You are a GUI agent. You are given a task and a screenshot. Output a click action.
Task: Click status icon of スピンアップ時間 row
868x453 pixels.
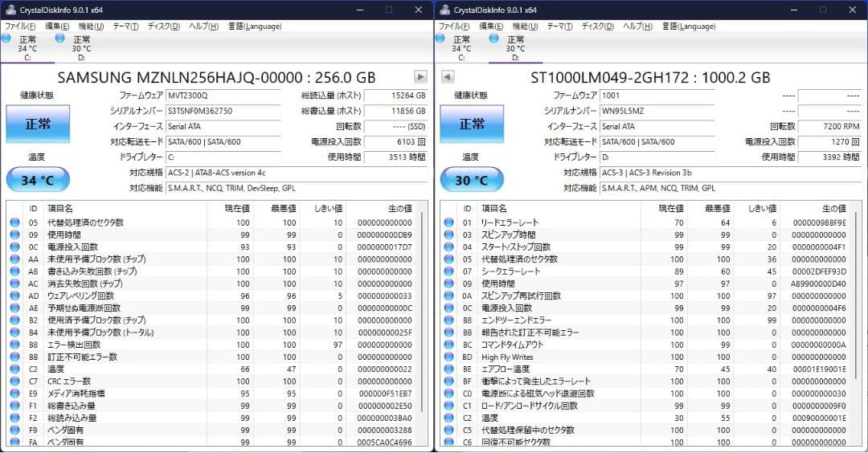(449, 235)
